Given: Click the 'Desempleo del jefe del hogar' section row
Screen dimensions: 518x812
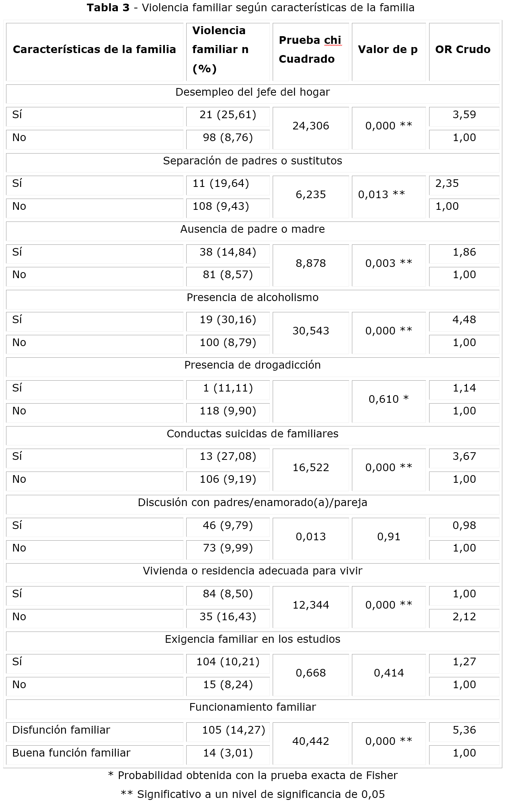Looking at the screenshot, I should click(x=253, y=92).
